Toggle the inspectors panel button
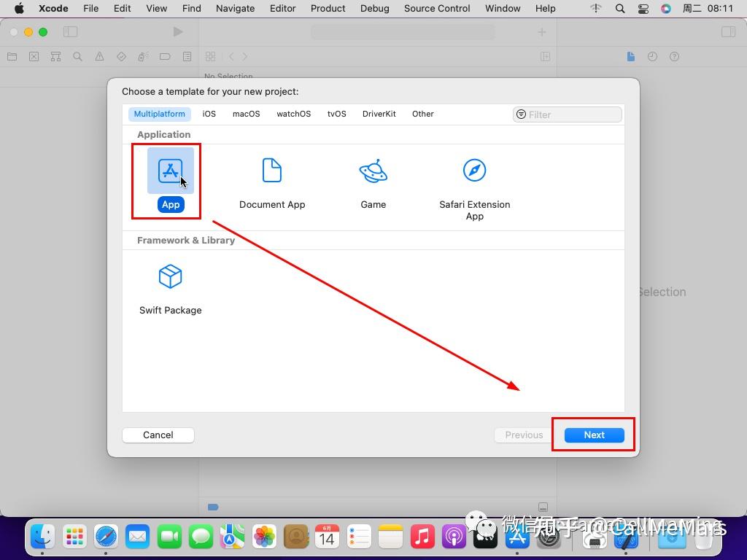This screenshot has width=747, height=560. pos(729,32)
